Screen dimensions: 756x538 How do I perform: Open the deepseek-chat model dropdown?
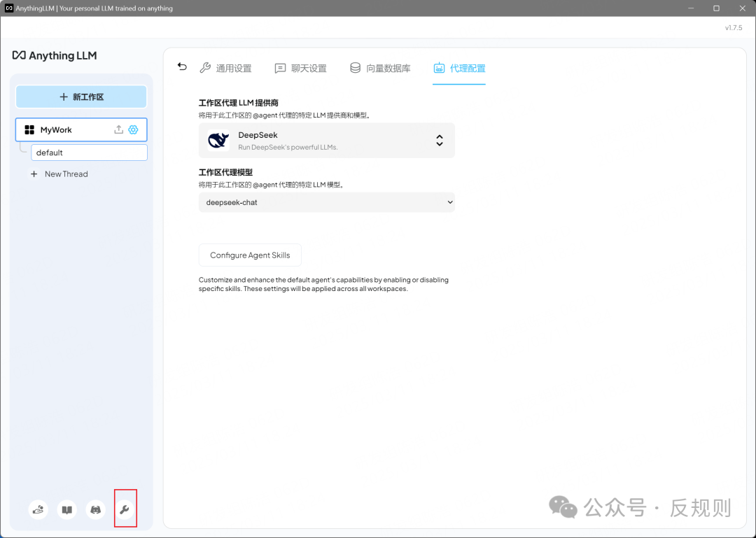326,202
